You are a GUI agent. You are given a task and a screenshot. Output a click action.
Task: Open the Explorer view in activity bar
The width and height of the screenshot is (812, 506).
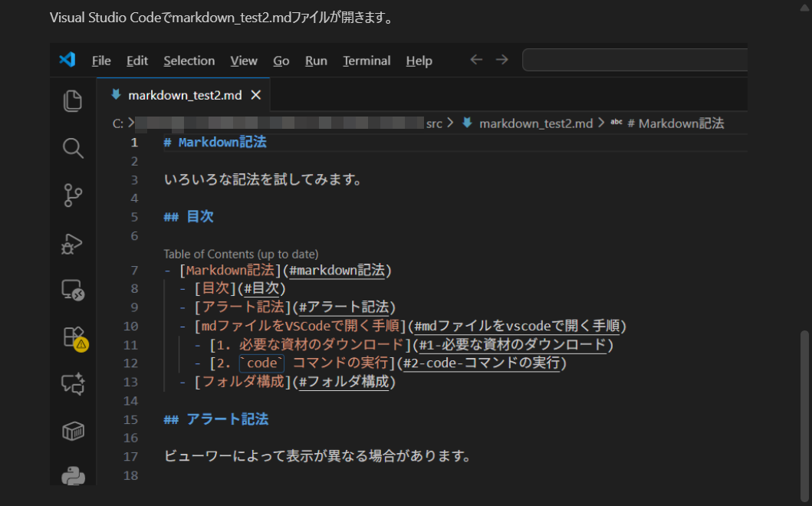[73, 101]
